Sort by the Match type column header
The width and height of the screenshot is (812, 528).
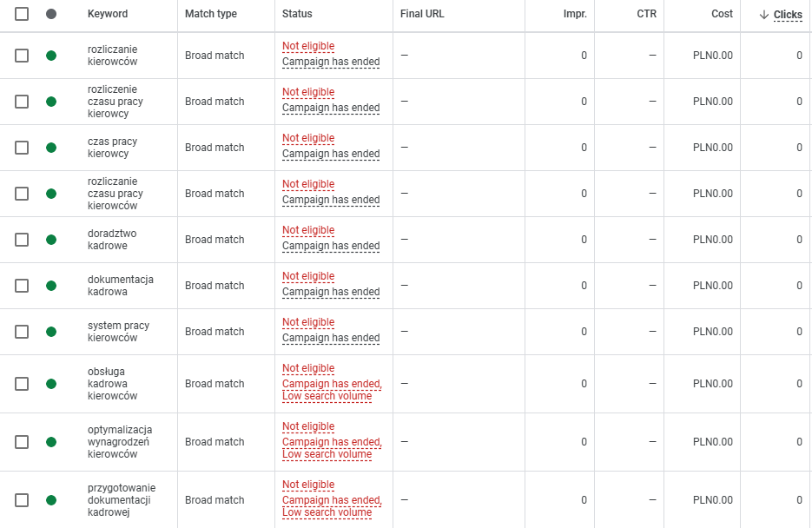(210, 15)
